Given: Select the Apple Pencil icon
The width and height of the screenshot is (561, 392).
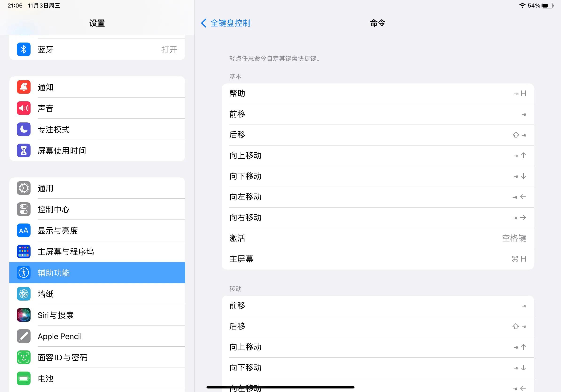Looking at the screenshot, I should pos(23,336).
